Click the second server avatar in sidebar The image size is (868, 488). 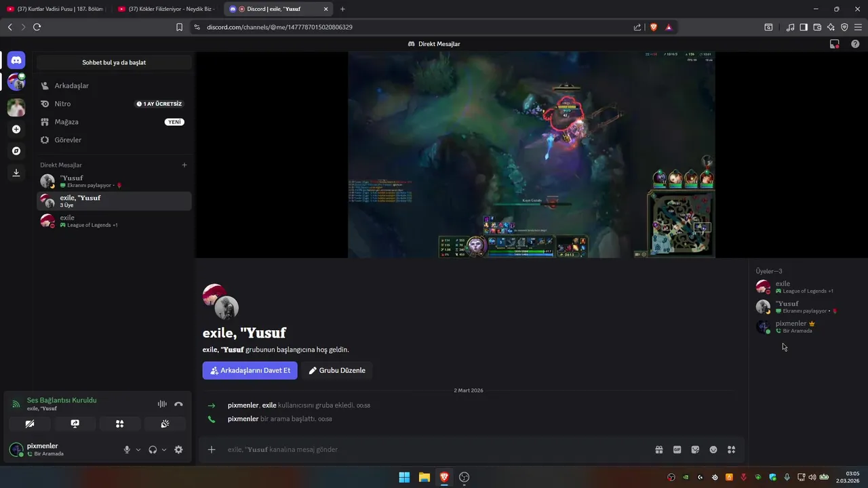16,82
